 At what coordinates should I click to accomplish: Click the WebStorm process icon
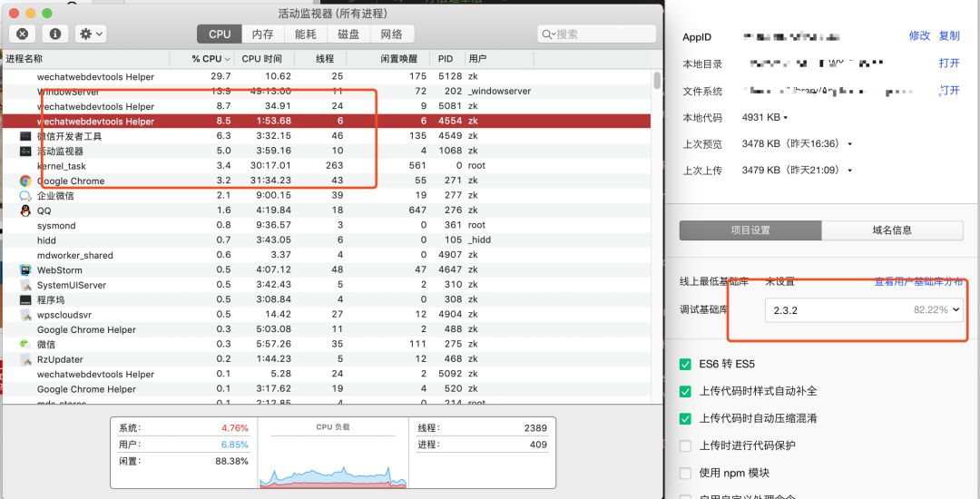click(25, 269)
